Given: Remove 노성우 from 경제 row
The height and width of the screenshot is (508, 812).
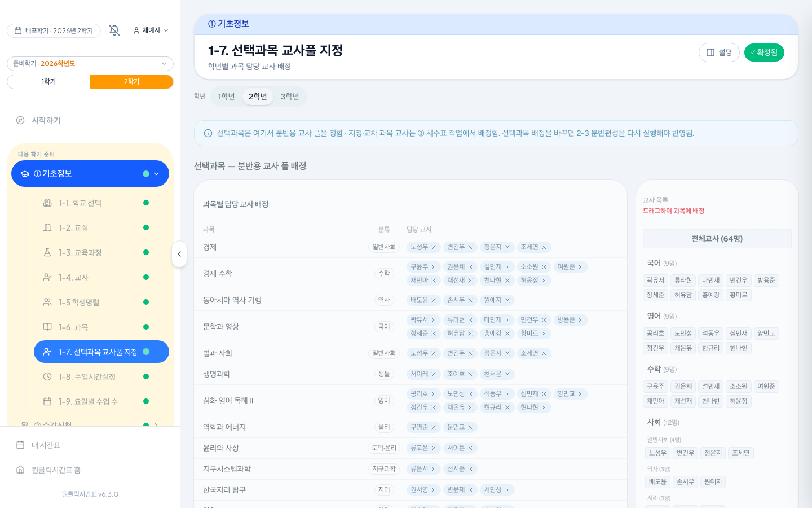Looking at the screenshot, I should point(434,247).
